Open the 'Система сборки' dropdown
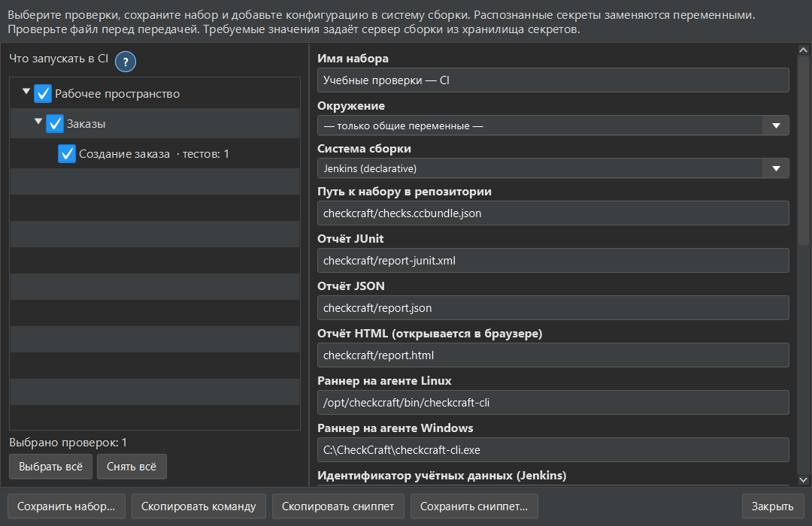The image size is (812, 526). coord(553,168)
